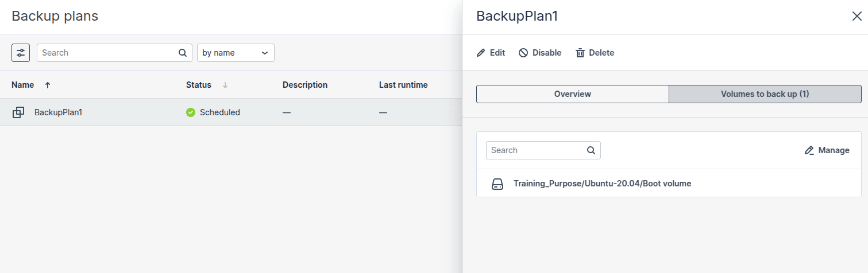Click the magnifier in the backup plans search

(183, 53)
